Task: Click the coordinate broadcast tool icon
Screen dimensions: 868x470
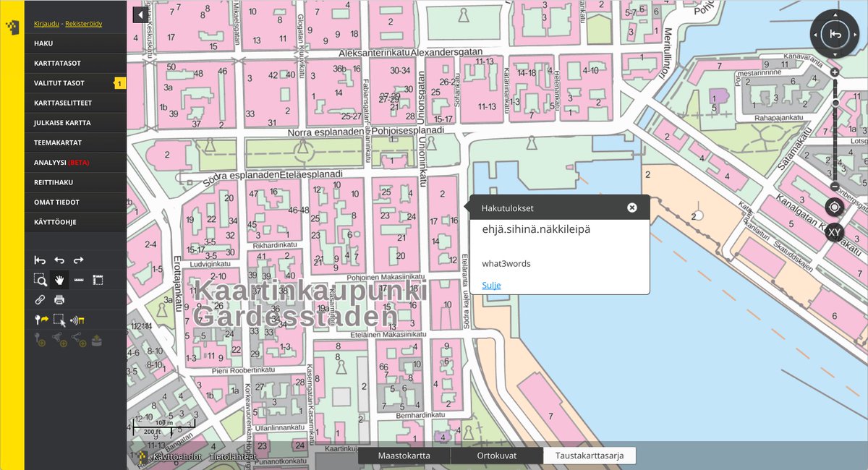Action: tap(79, 320)
